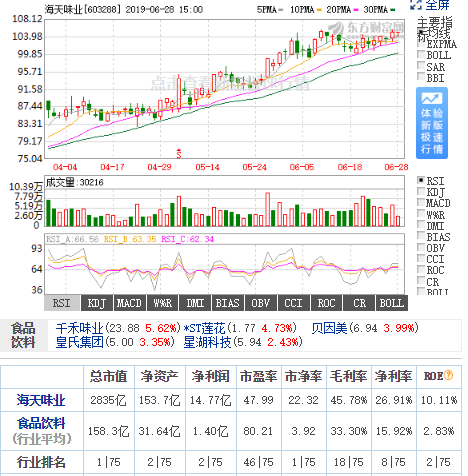The height and width of the screenshot is (476, 468).
Task: Enable the EXPMA indicator checkbox
Action: coord(421,43)
